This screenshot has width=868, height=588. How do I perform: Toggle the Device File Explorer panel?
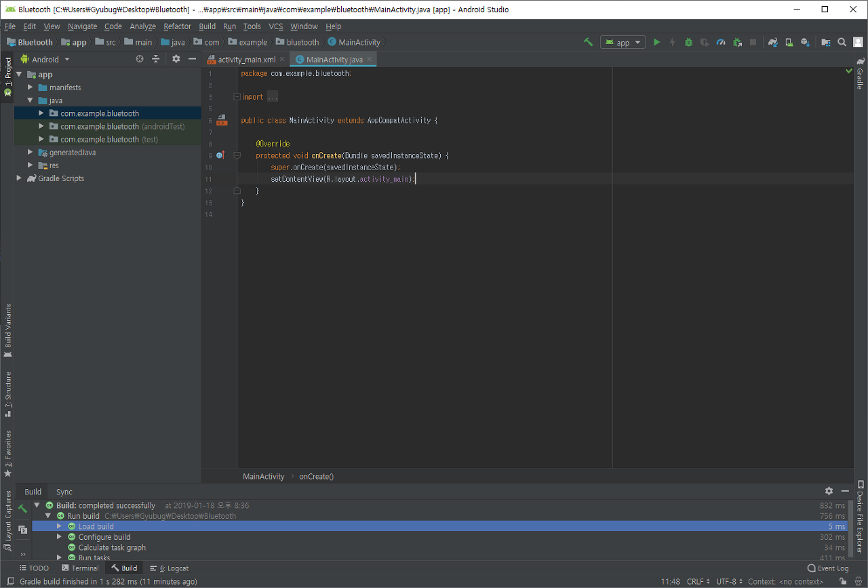[860, 517]
